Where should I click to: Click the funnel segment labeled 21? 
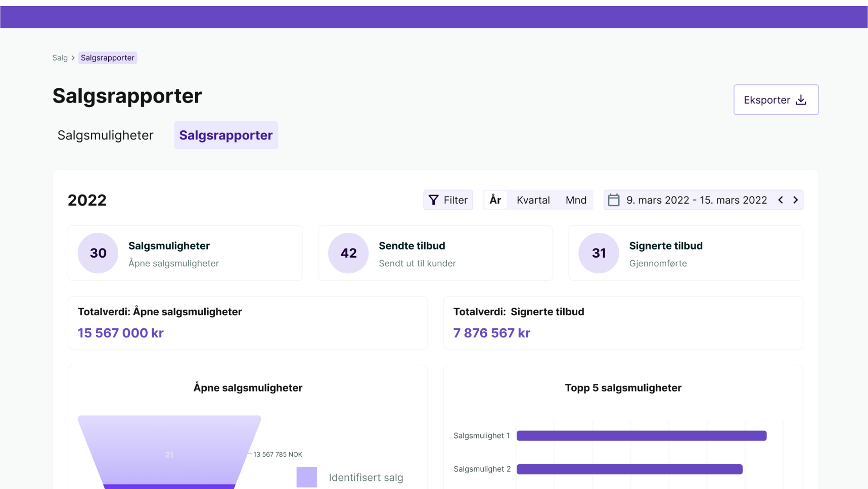click(169, 454)
